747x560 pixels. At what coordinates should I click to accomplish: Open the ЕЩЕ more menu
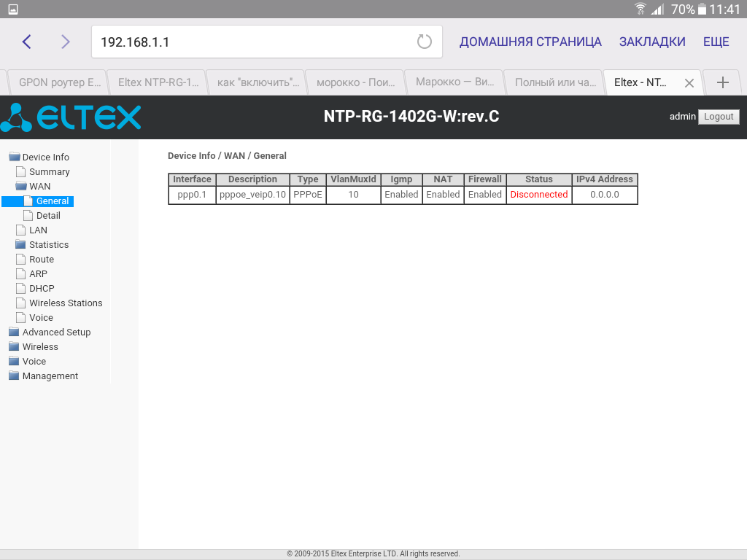point(716,42)
